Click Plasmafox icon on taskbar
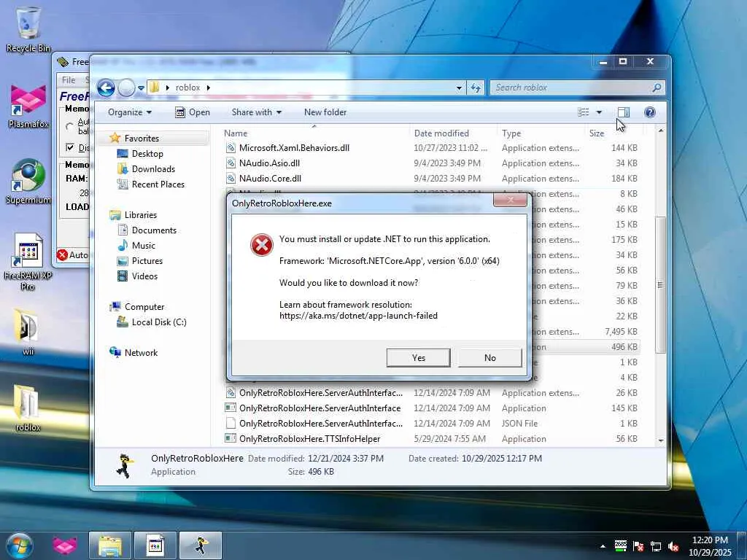This screenshot has height=560, width=747. [64, 545]
